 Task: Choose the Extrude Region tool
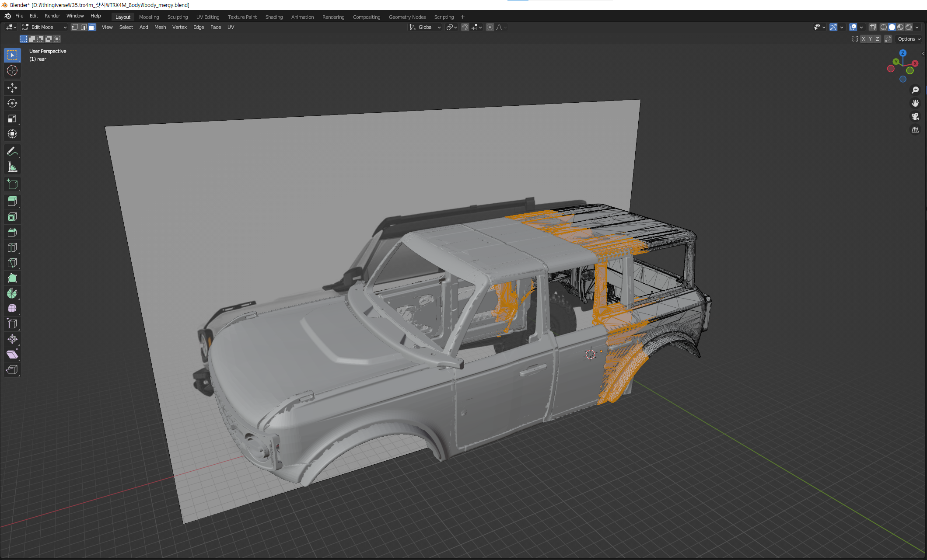tap(12, 202)
